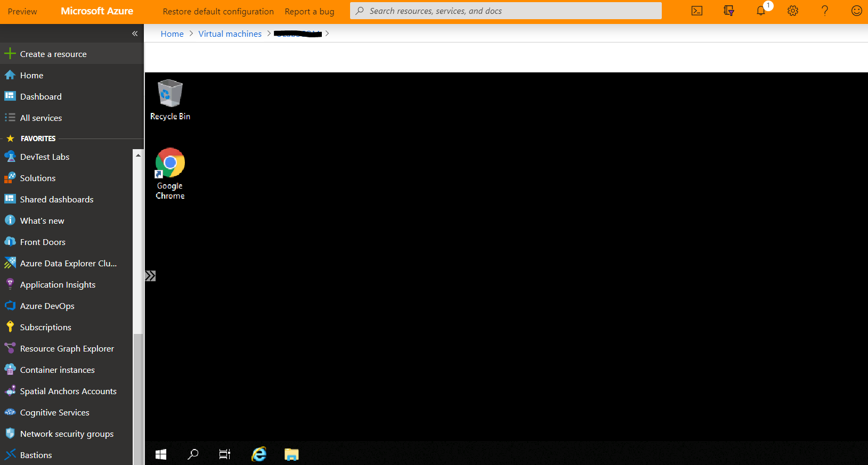The image size is (868, 465).
Task: Open the Directory and subscription filter
Action: (729, 11)
